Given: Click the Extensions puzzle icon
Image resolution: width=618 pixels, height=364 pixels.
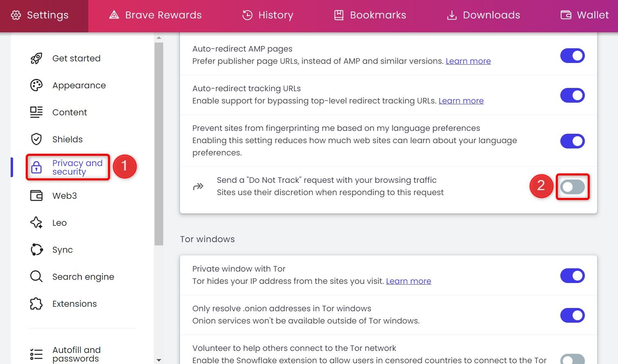Looking at the screenshot, I should [x=36, y=303].
